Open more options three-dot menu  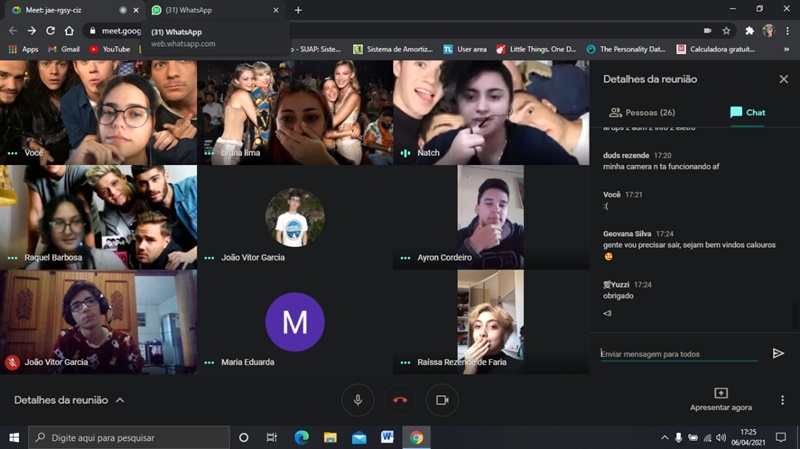(x=782, y=400)
